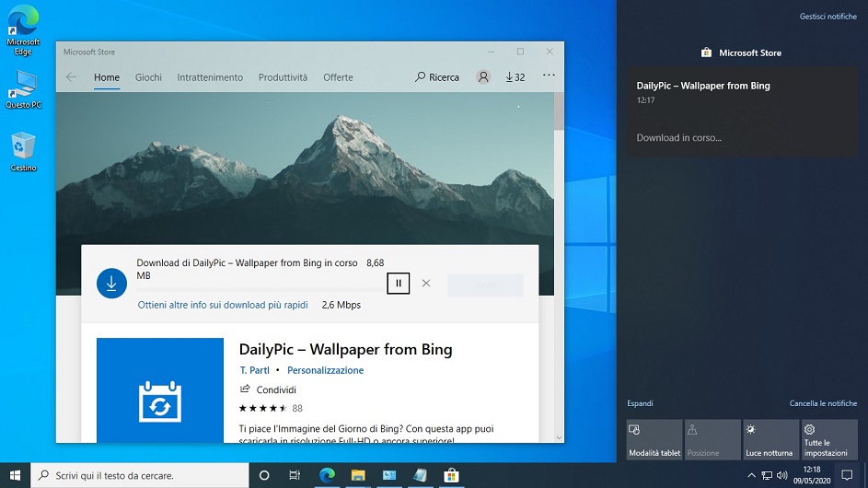Viewport: 868px width, 488px height.
Task: Open the taskbar clock and date
Action: [x=812, y=475]
